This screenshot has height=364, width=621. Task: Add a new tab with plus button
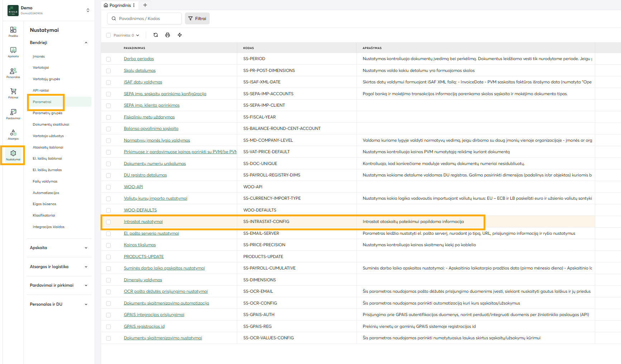145,5
